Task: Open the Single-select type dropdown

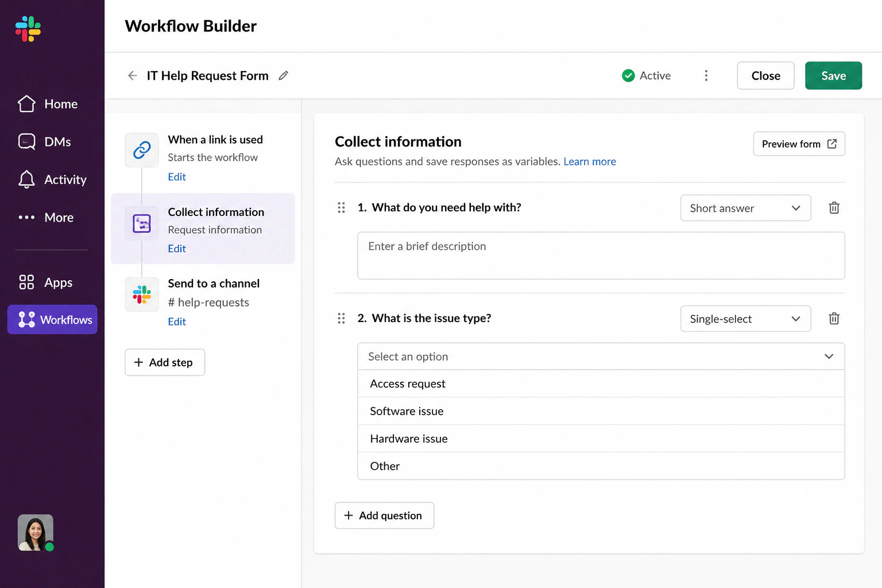Action: (x=745, y=319)
